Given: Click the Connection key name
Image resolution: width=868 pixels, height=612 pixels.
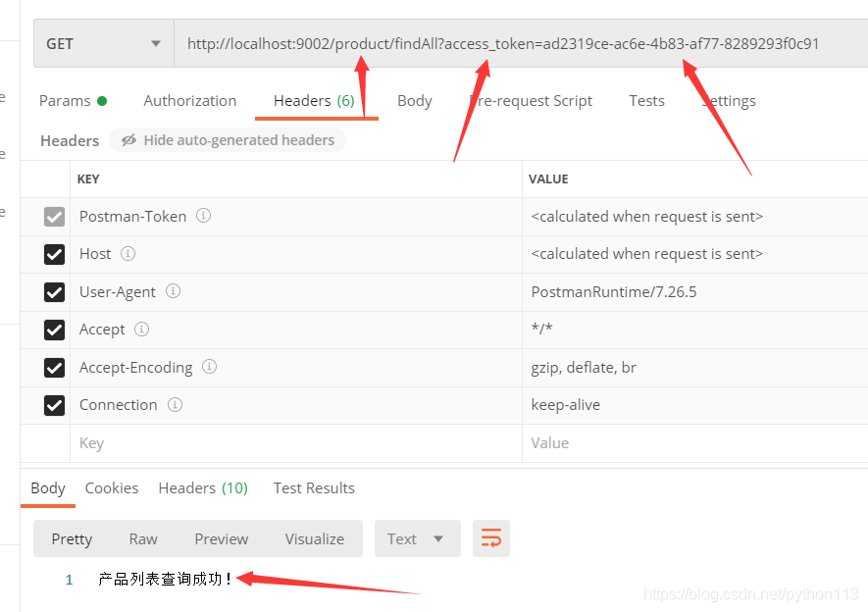Looking at the screenshot, I should 118,405.
